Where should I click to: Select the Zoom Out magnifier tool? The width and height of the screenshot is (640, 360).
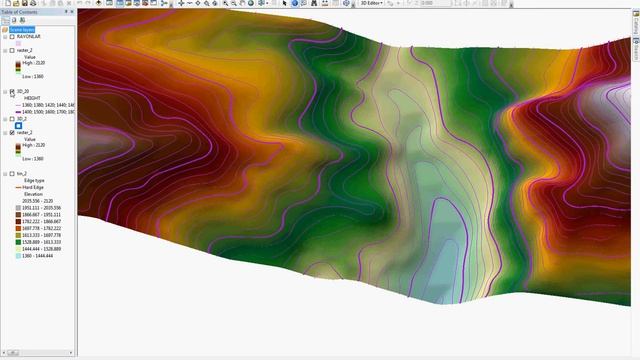pyautogui.click(x=234, y=3)
